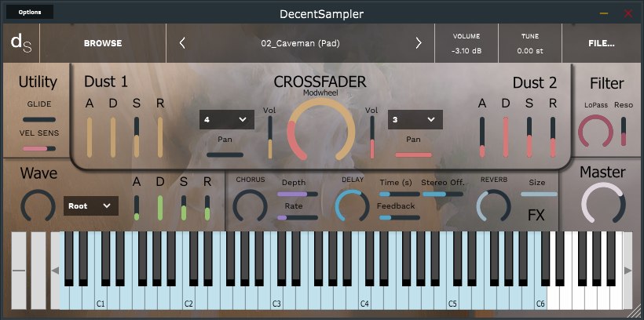Adjust the Delay Stereo Off. slider
Screen dimensions: 644x320
pos(443,194)
